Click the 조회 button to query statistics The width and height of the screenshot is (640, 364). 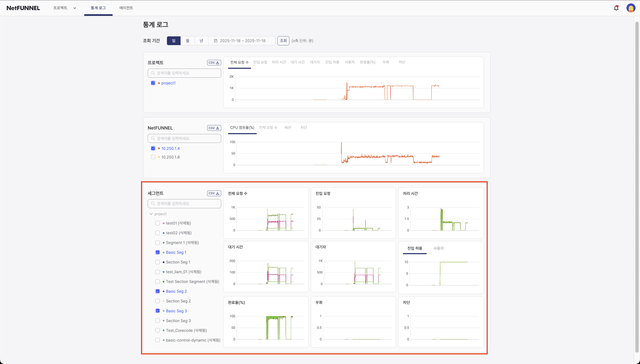point(283,40)
